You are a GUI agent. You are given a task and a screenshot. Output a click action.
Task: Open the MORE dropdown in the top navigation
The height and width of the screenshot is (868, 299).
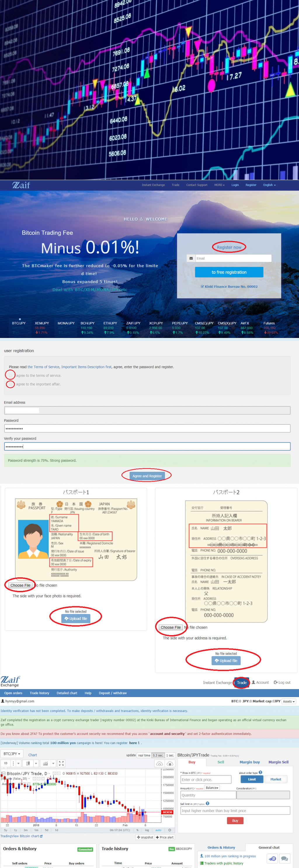click(219, 185)
